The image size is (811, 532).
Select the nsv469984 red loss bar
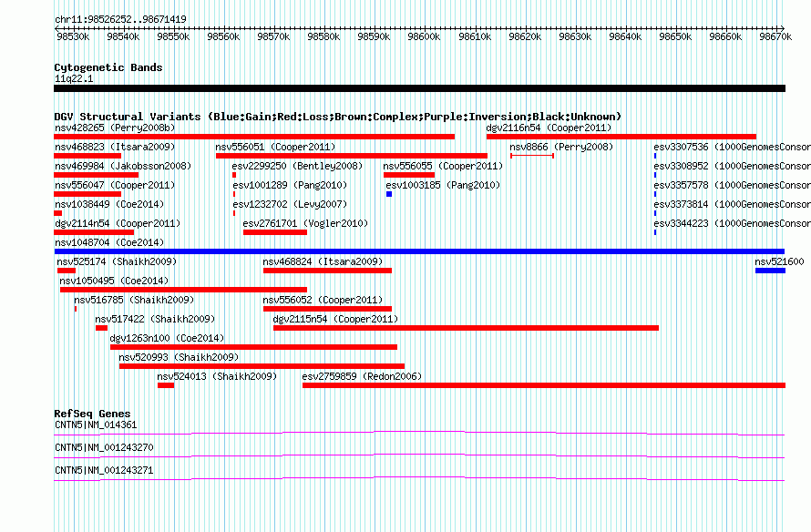point(97,175)
